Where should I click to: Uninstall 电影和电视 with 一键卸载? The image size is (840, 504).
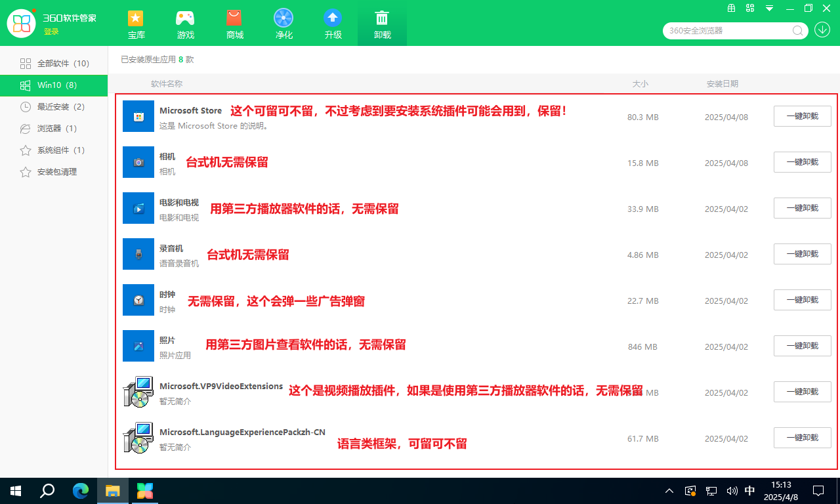click(802, 208)
